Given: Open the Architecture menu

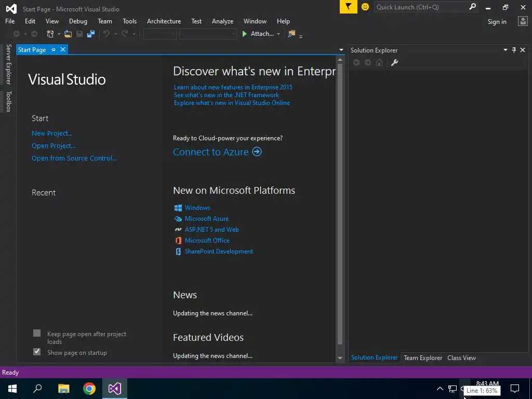Looking at the screenshot, I should point(164,21).
